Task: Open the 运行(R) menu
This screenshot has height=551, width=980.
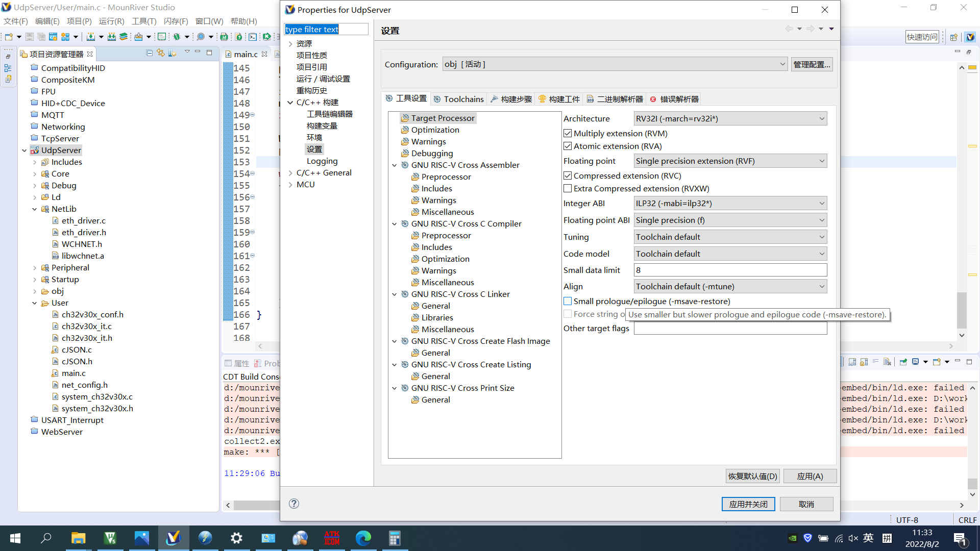Action: click(111, 21)
